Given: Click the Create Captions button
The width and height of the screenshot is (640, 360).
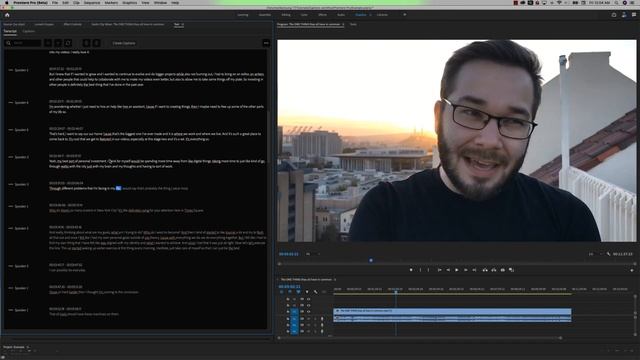Looking at the screenshot, I should tap(124, 43).
